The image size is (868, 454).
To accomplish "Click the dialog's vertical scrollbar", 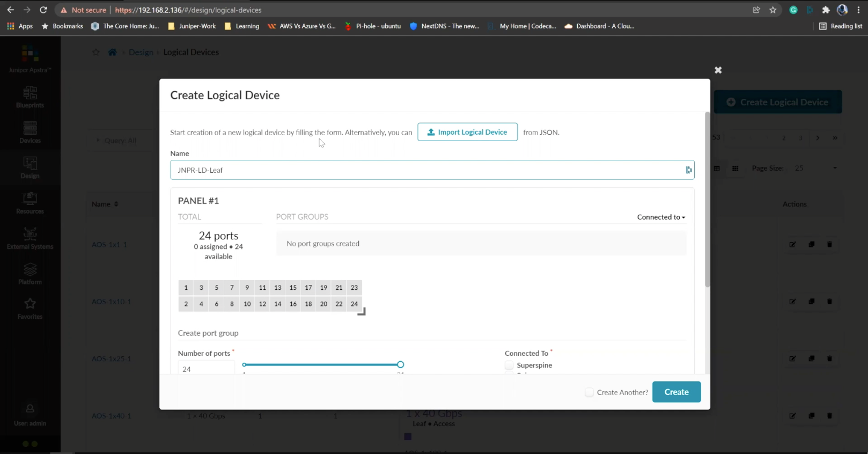I will (x=707, y=200).
